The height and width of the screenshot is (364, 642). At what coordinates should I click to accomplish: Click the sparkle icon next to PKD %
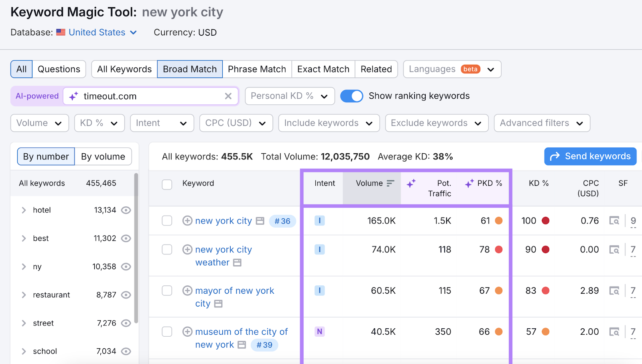(469, 184)
